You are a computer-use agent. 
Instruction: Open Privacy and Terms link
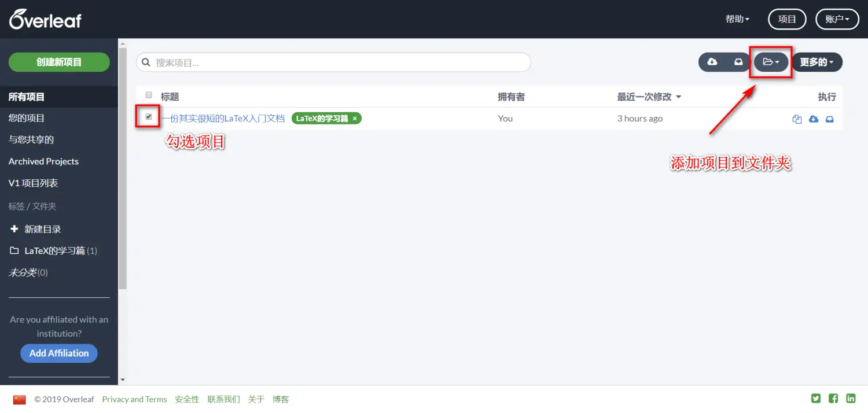(x=134, y=399)
